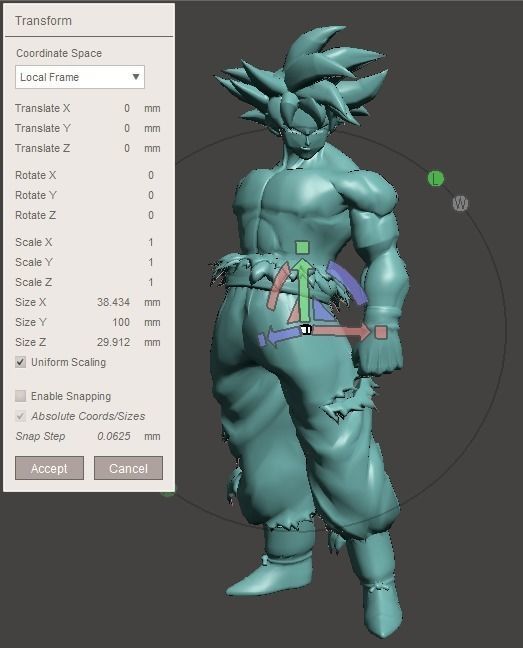Click the green L local frame handle
This screenshot has height=648, width=523.
pos(435,179)
